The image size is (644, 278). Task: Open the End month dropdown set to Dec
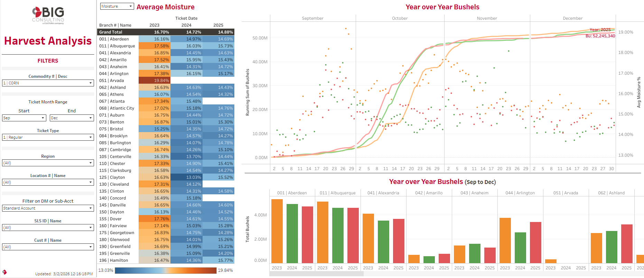pyautogui.click(x=72, y=118)
